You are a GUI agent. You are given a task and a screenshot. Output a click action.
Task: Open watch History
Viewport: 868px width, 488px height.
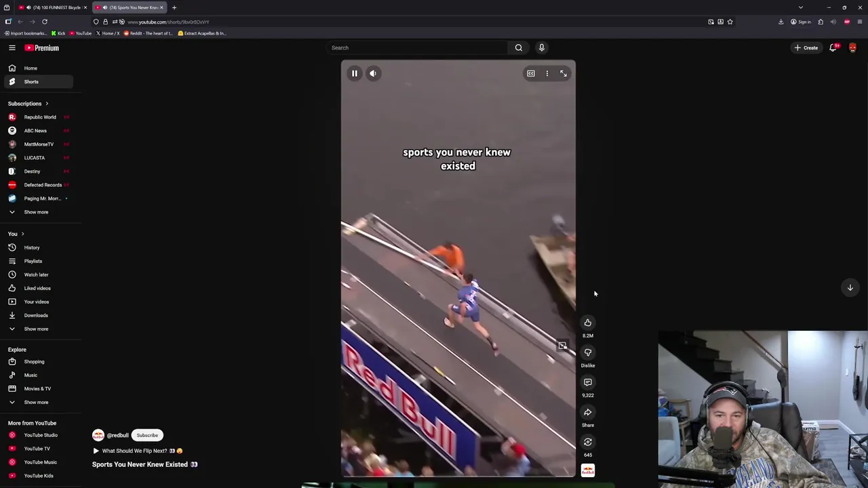coord(37,247)
